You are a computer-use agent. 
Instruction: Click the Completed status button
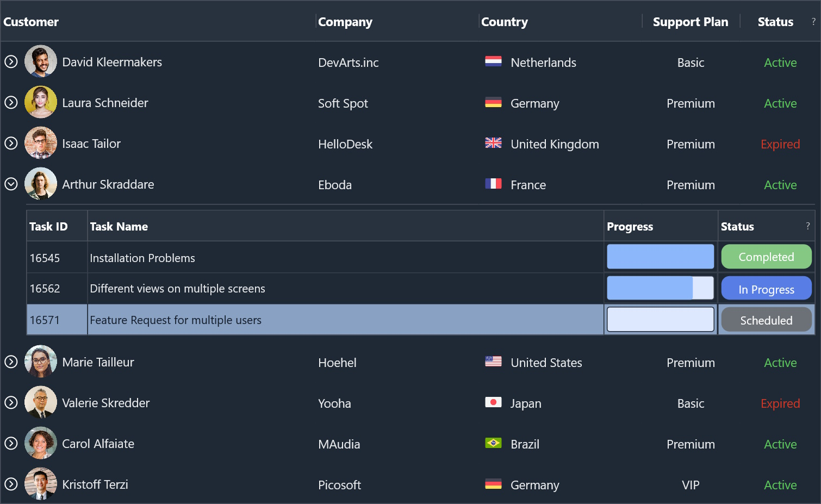[x=766, y=257]
